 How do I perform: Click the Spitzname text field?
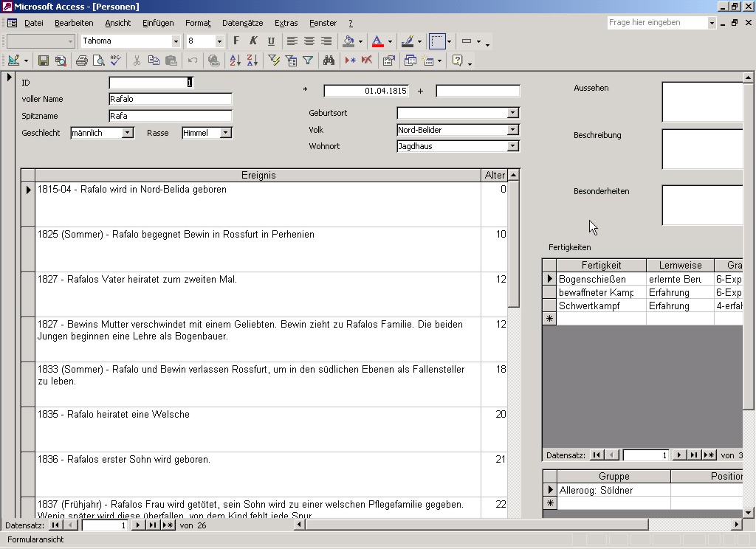tap(170, 116)
